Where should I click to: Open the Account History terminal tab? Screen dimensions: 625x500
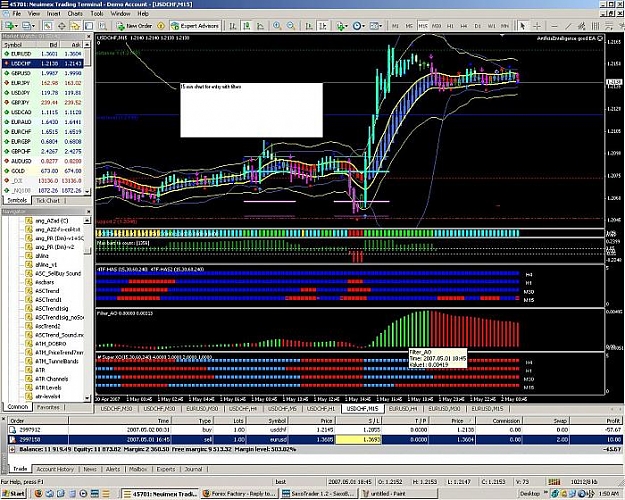pos(55,469)
